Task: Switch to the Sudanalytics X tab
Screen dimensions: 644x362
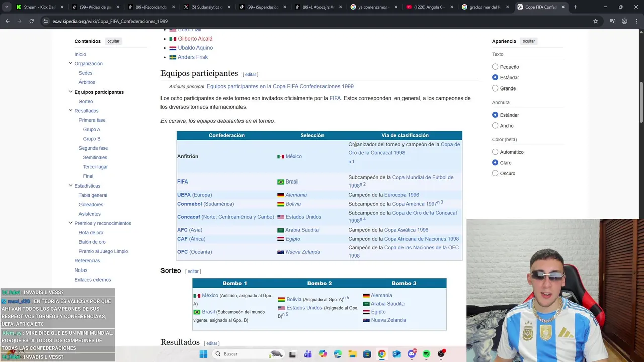Action: pos(207,7)
